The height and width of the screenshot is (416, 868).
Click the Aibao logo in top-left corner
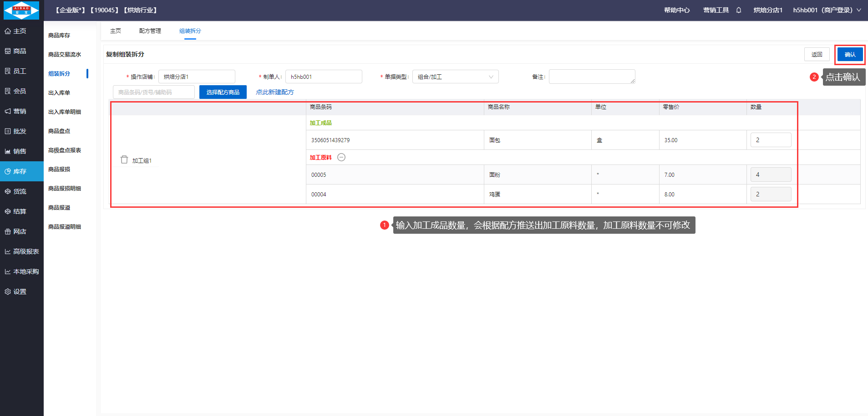[x=21, y=10]
